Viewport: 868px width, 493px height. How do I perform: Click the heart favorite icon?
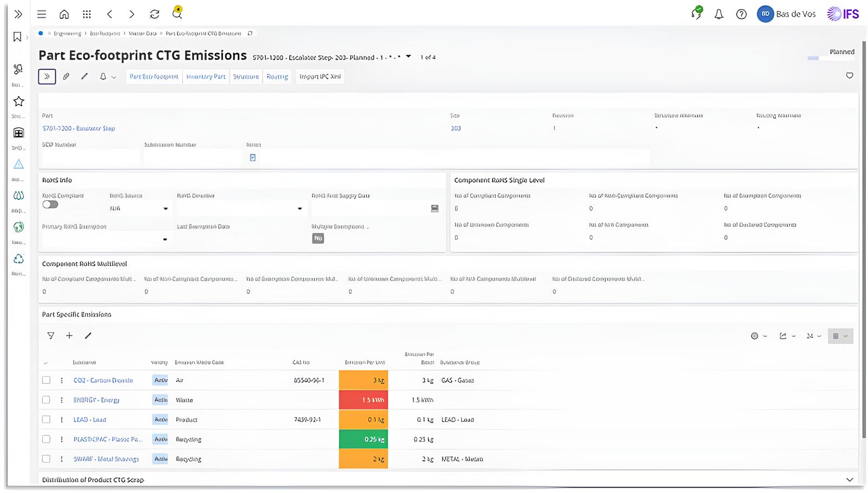coord(850,75)
